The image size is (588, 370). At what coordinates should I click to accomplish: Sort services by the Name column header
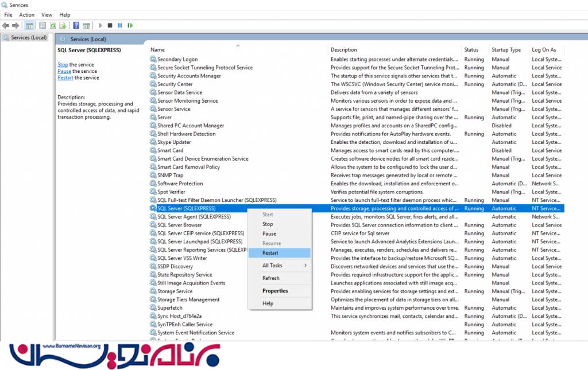coord(238,49)
